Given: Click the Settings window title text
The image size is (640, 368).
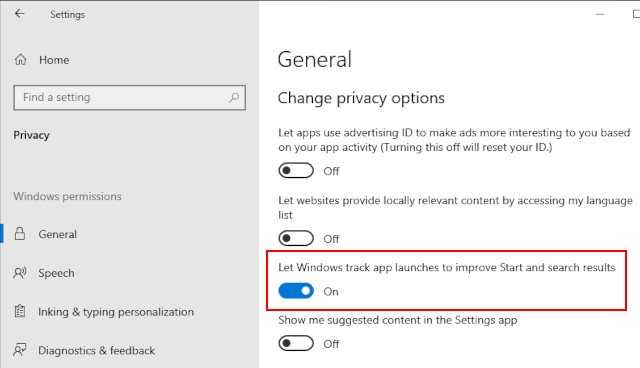Looking at the screenshot, I should 67,14.
